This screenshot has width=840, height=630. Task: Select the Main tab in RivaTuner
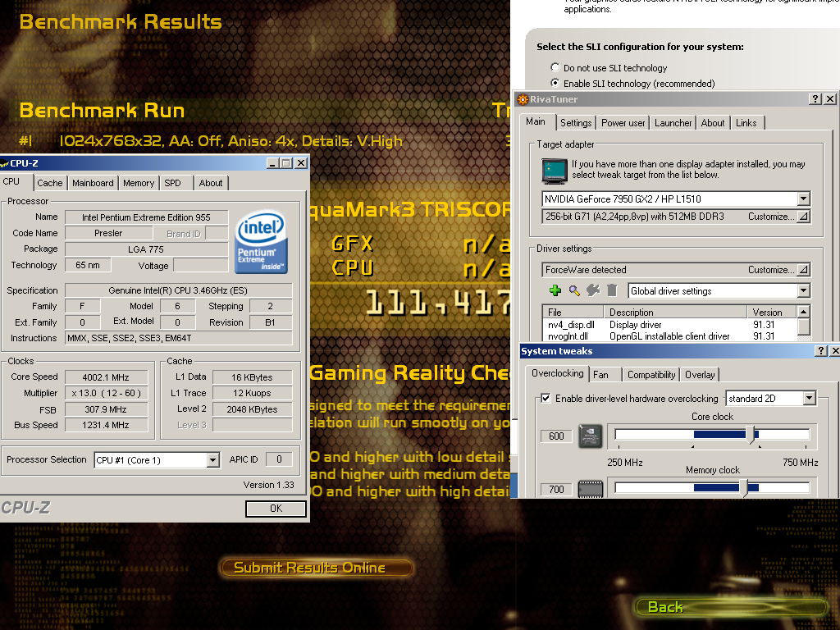tap(536, 121)
